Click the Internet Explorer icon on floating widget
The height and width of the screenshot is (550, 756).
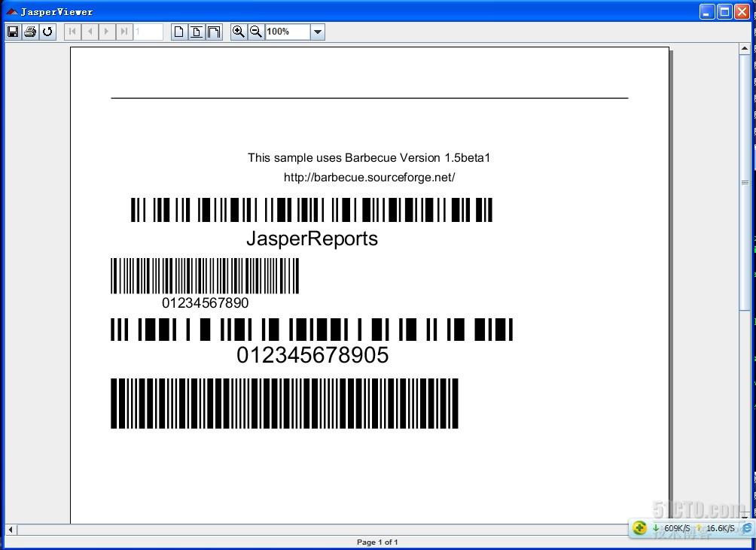(x=747, y=528)
